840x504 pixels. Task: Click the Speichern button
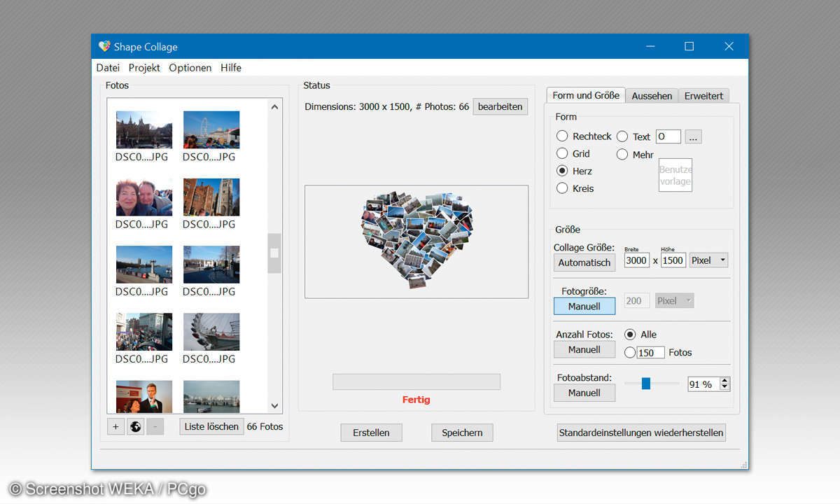(462, 433)
